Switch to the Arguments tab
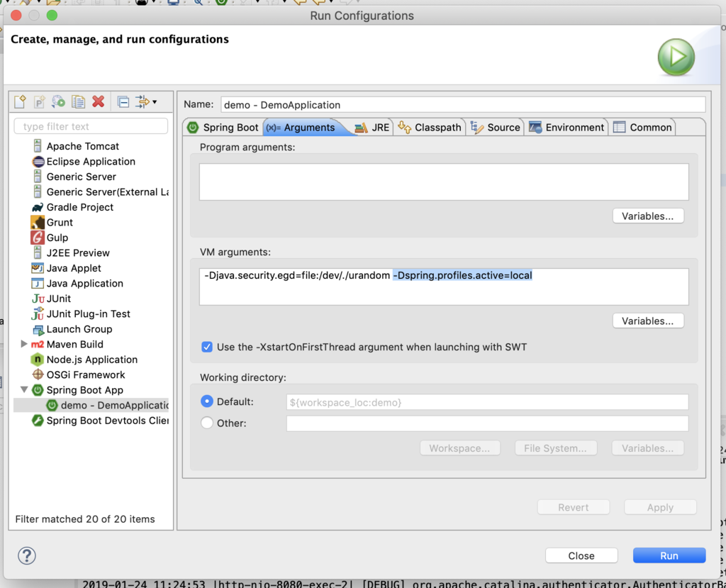Screen dimensions: 726x588 [304, 128]
